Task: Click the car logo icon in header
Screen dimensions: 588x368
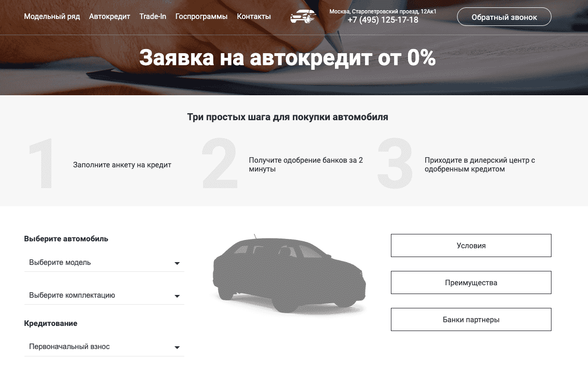Action: point(303,16)
